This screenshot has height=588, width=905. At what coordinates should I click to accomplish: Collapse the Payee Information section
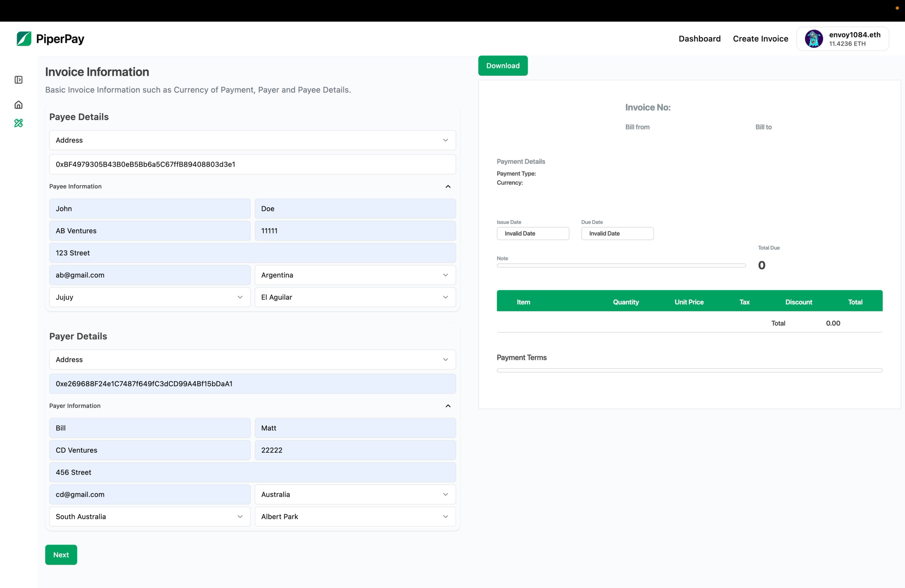(448, 186)
